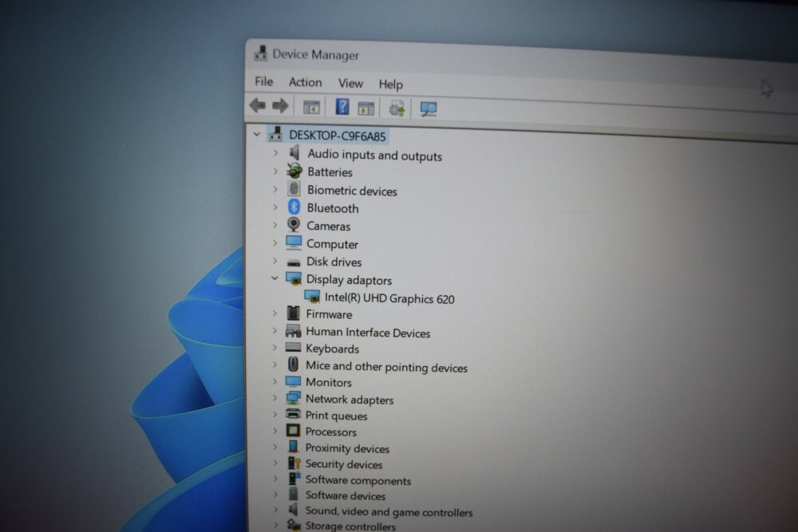Click the Intel UHD Graphics adapter icon
Viewport: 798px width, 532px height.
(311, 296)
